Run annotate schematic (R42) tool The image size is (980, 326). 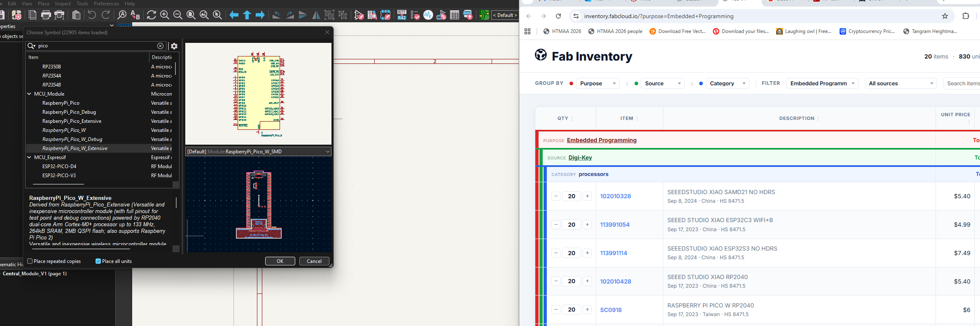click(x=402, y=15)
